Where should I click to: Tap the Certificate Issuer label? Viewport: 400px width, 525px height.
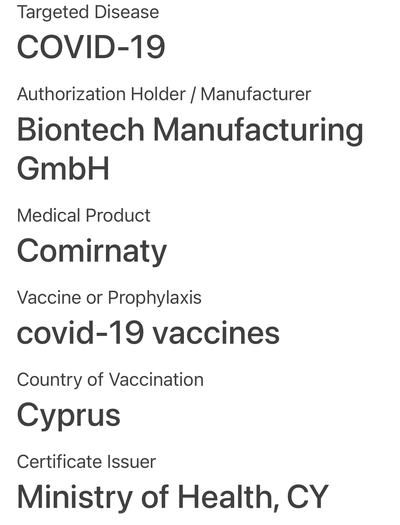click(86, 462)
